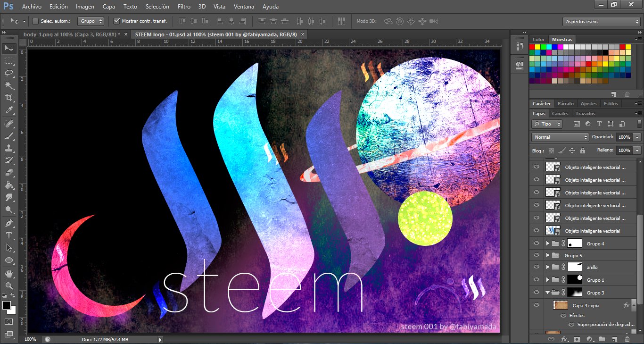Select the Lasso tool

9,73
